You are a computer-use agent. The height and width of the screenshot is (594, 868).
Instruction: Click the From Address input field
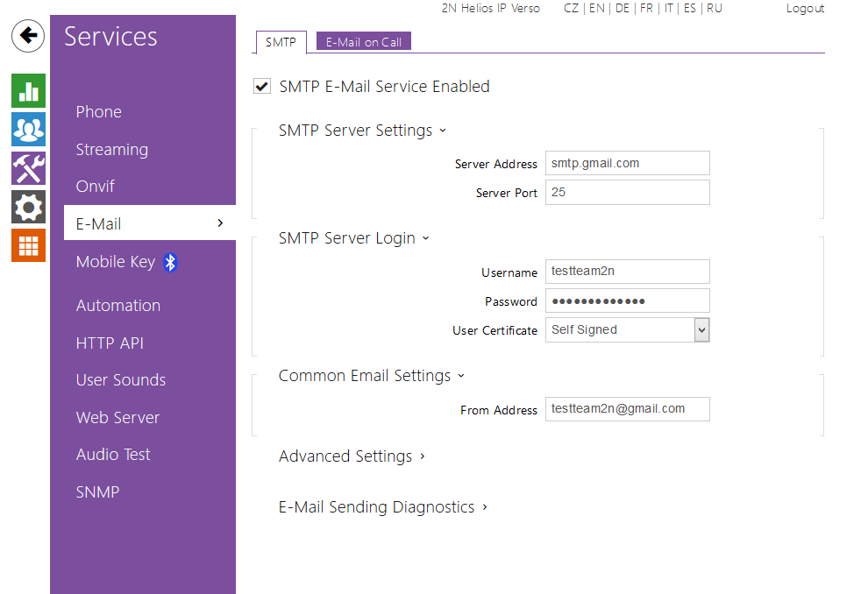pos(627,409)
